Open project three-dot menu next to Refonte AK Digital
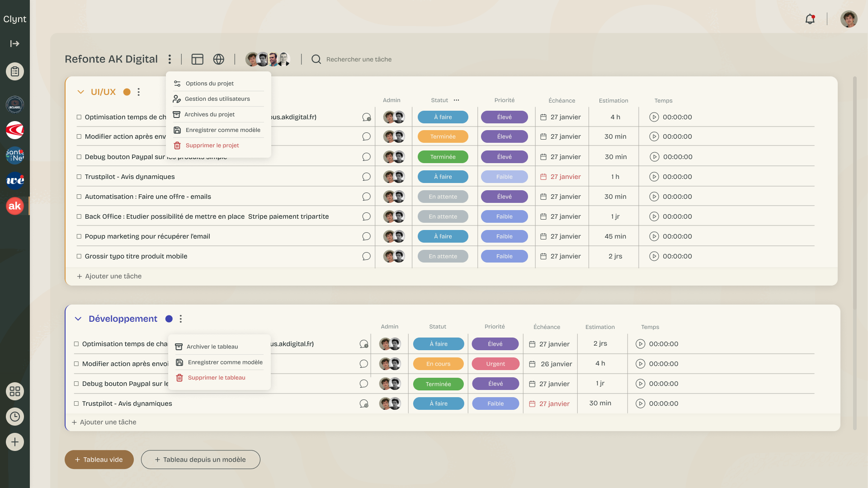Image resolution: width=868 pixels, height=488 pixels. [x=170, y=59]
